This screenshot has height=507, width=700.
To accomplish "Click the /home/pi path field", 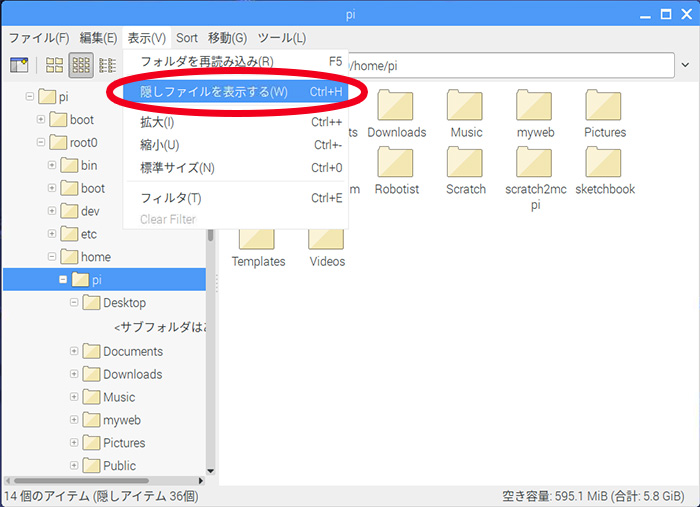I will point(500,64).
